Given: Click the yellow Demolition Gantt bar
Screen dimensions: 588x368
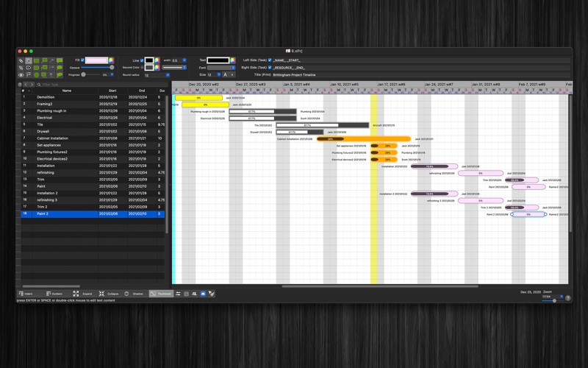Looking at the screenshot, I should click(198, 98).
